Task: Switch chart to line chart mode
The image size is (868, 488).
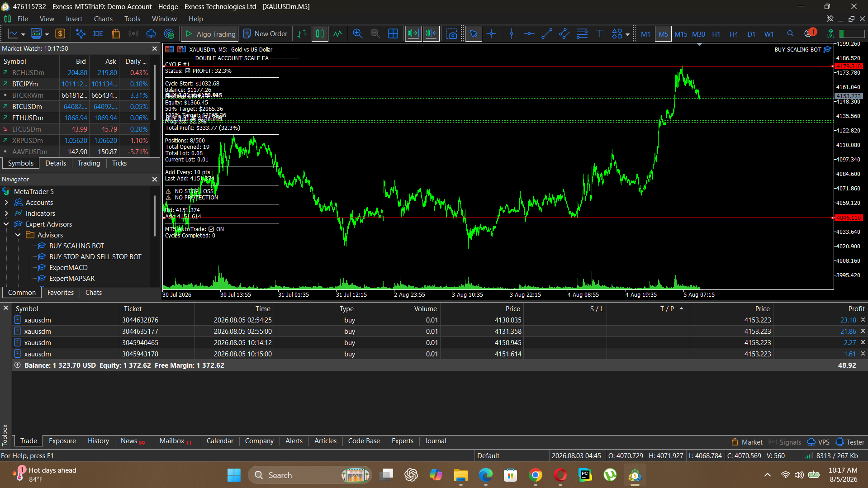Action: [338, 34]
